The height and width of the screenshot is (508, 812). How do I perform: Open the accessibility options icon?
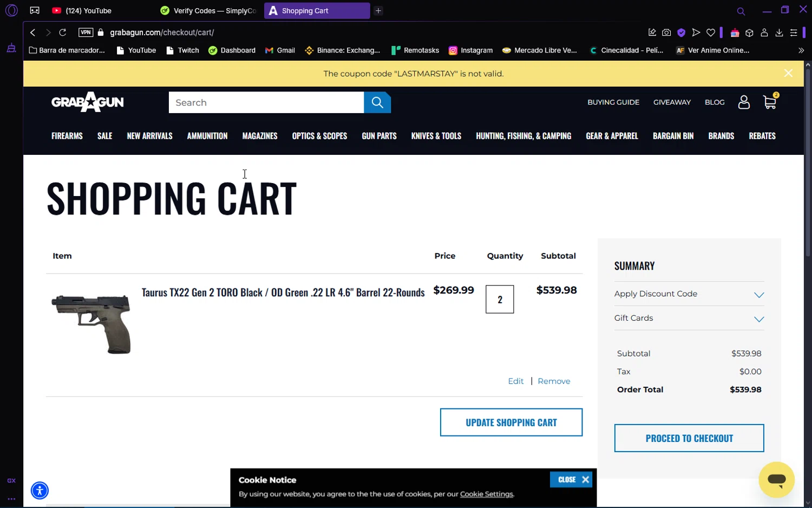tap(40, 490)
